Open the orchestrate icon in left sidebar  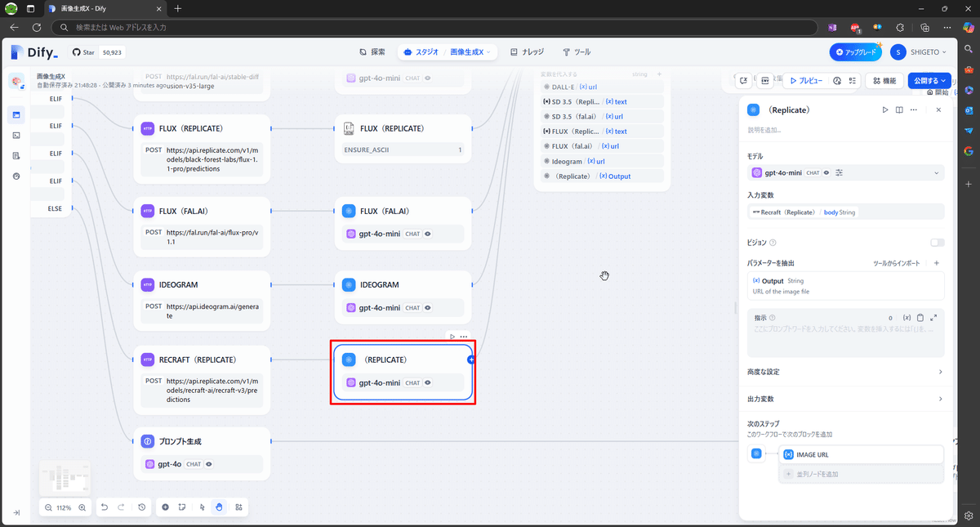pyautogui.click(x=16, y=114)
